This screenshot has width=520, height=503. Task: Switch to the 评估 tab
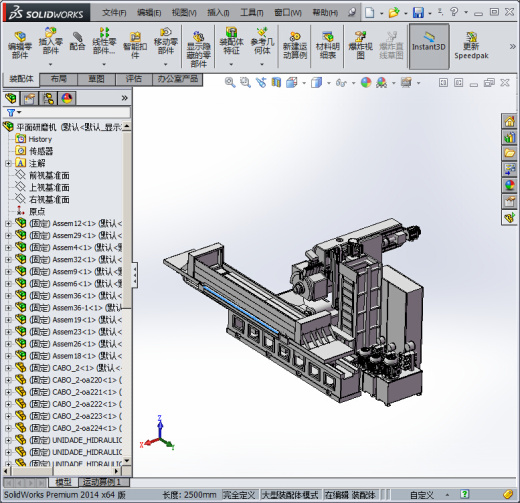pos(134,79)
